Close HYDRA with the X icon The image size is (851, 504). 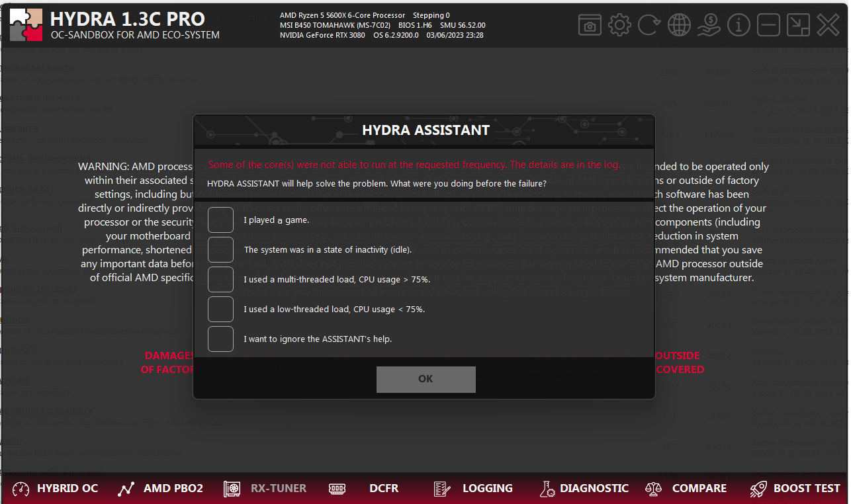coord(828,25)
